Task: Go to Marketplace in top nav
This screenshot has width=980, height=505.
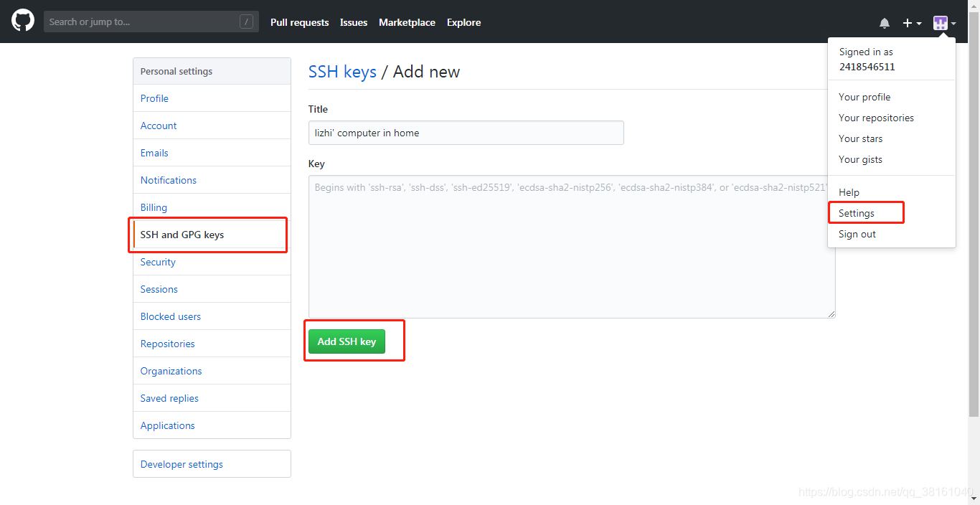Action: click(407, 22)
